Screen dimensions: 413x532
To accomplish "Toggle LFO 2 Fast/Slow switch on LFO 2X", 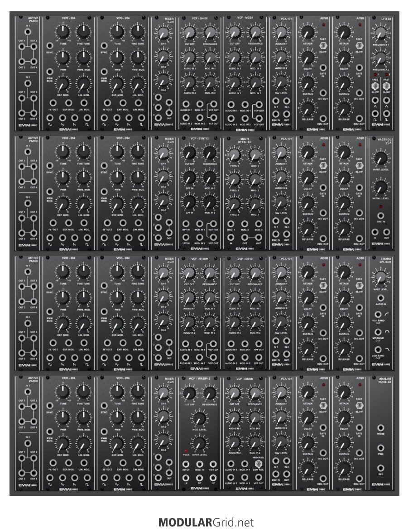I will coord(387,86).
